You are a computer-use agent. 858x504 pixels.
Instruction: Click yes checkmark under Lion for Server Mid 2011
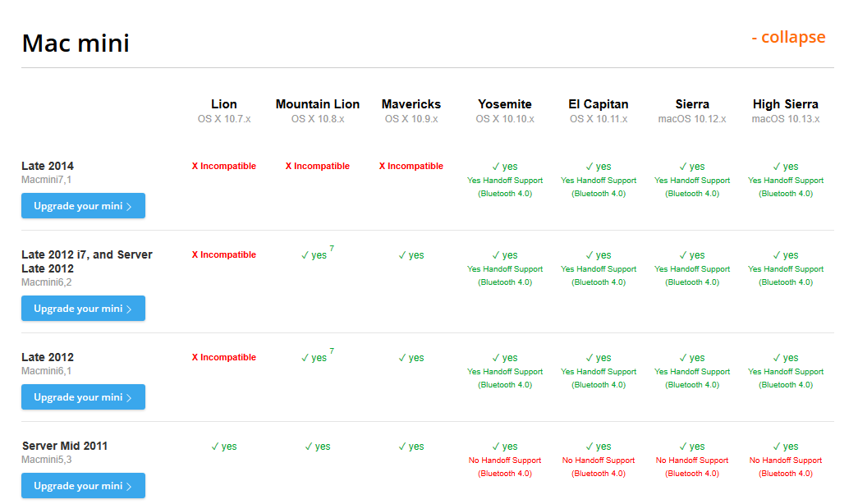click(224, 447)
